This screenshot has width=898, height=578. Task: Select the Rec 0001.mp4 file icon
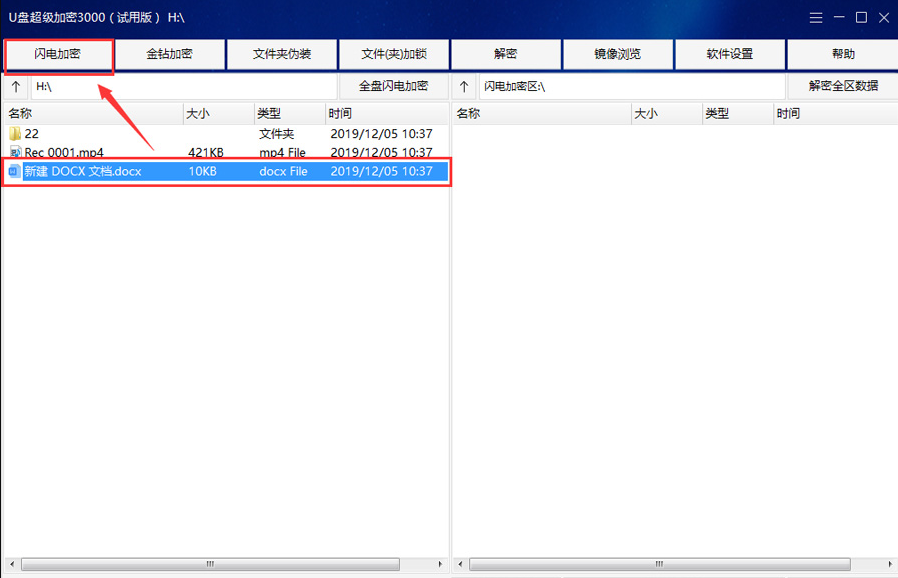click(x=15, y=152)
